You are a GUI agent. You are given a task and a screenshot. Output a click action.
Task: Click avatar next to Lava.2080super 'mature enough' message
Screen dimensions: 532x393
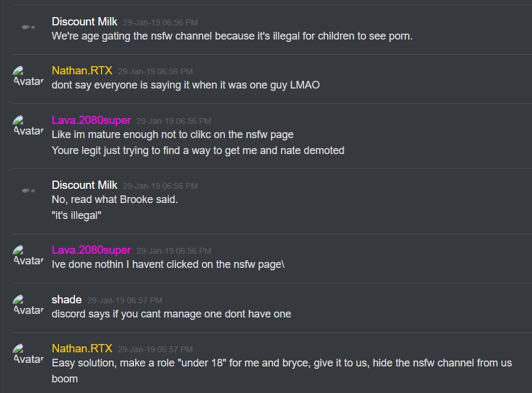[28, 126]
